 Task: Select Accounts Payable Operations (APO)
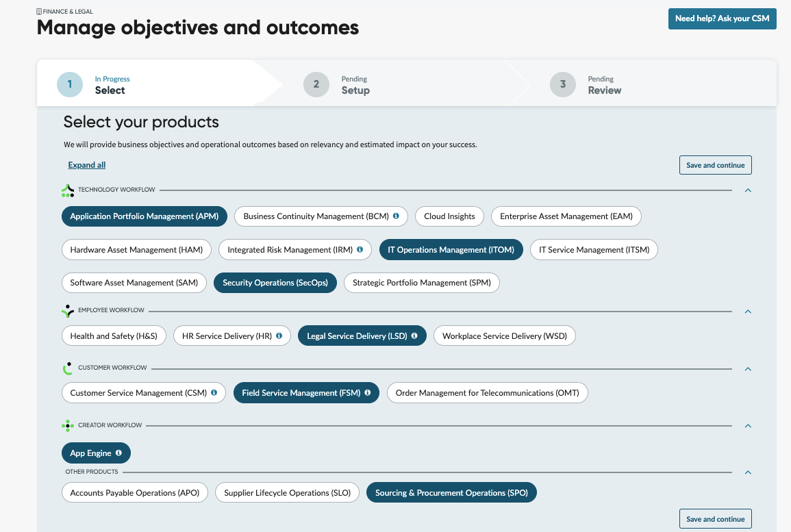(x=135, y=493)
